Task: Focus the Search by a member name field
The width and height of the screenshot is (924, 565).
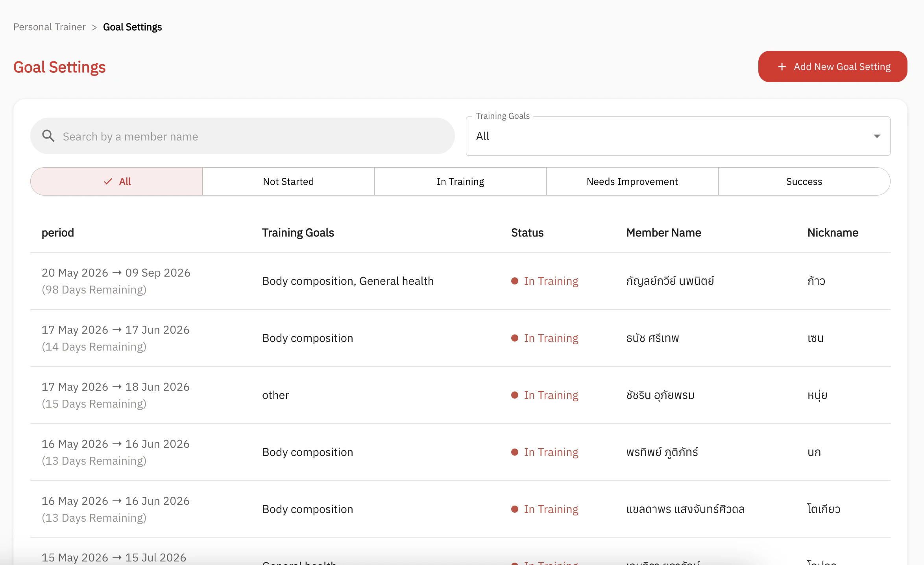Action: (242, 136)
